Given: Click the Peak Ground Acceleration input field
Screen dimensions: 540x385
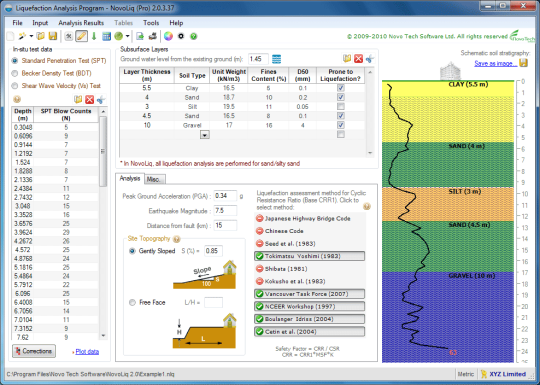Looking at the screenshot, I should 225,196.
